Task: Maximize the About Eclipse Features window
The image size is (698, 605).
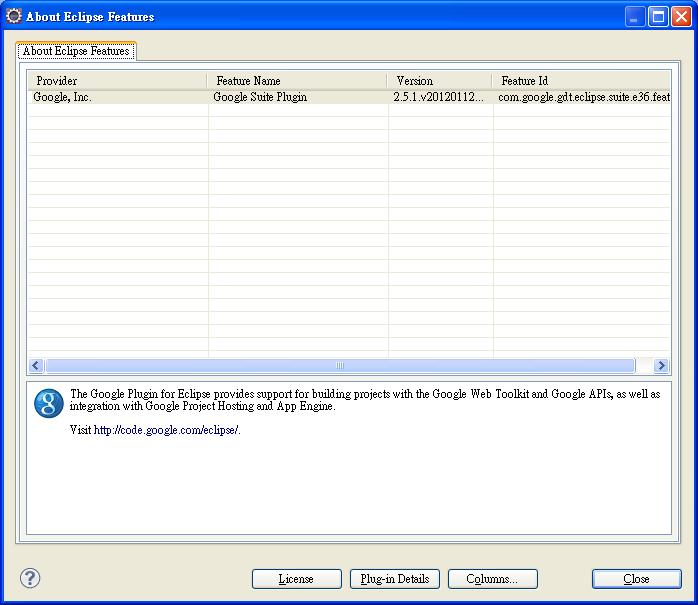Action: pos(658,17)
